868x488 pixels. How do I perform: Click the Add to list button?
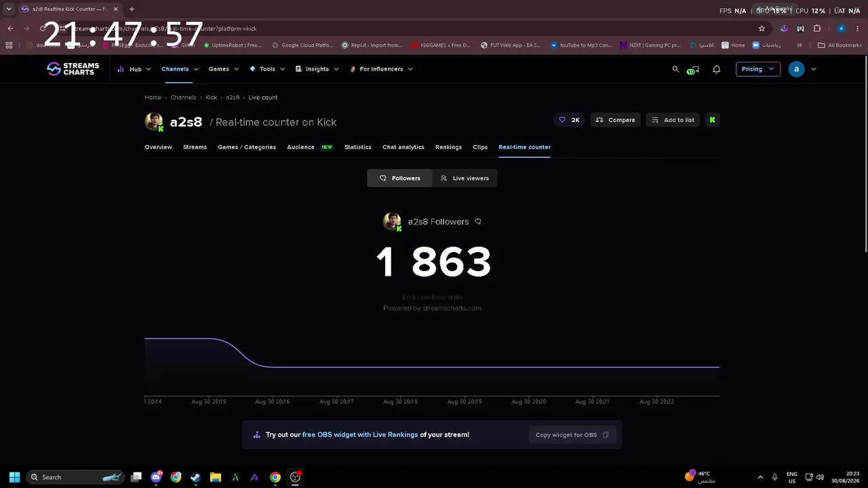(x=673, y=120)
